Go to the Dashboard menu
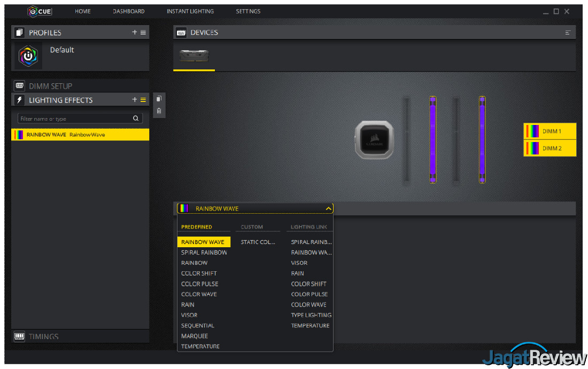The width and height of the screenshot is (588, 369). coord(128,11)
